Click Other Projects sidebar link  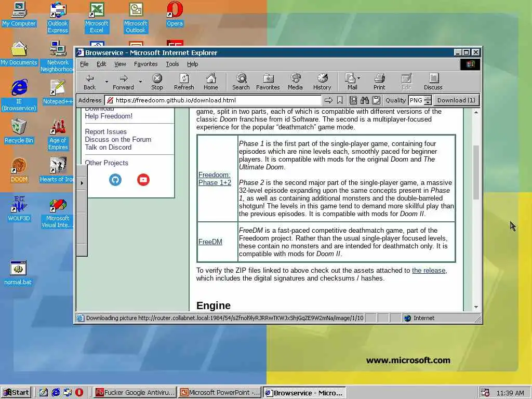click(x=107, y=163)
